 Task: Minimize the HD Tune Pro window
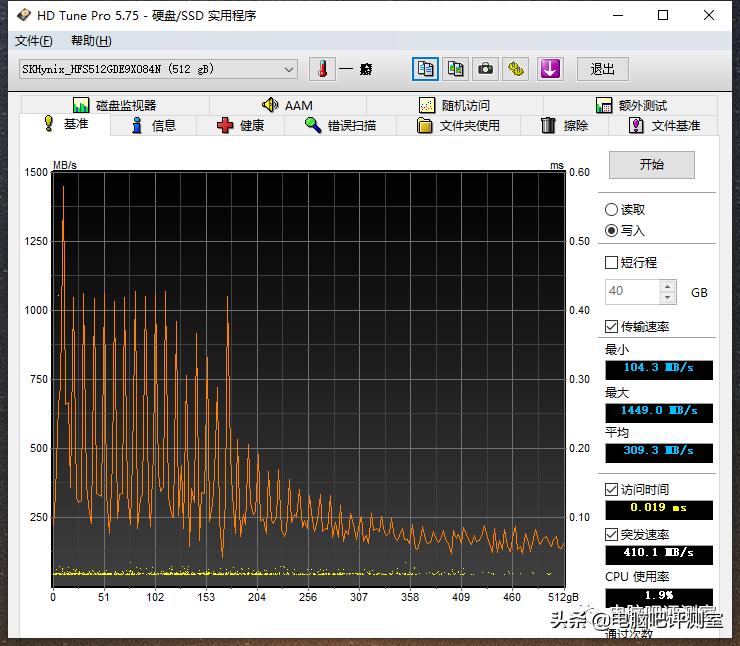[x=618, y=15]
